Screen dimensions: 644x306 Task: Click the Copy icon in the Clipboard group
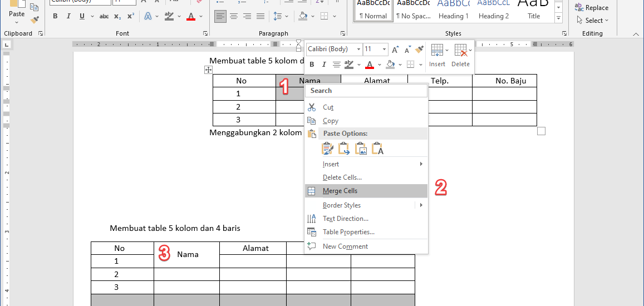coord(35,7)
